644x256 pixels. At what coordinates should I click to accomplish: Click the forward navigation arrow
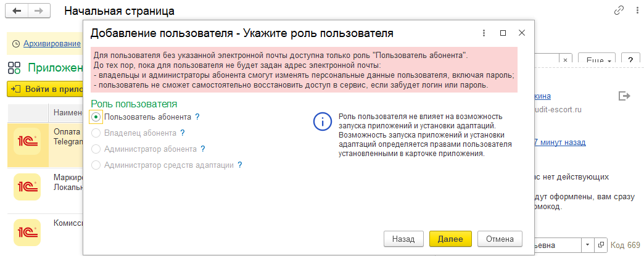click(39, 11)
